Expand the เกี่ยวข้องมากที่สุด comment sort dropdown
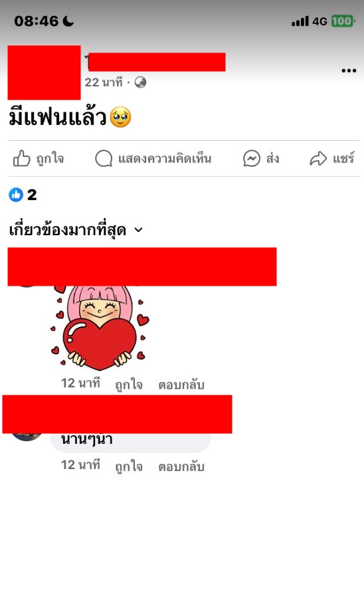Viewport: 364px width, 600px height. [76, 231]
